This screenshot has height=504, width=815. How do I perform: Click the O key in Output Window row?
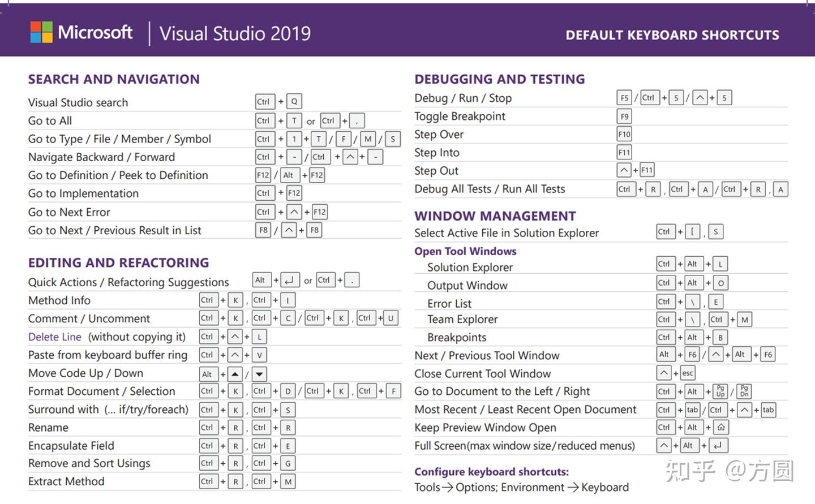point(720,283)
